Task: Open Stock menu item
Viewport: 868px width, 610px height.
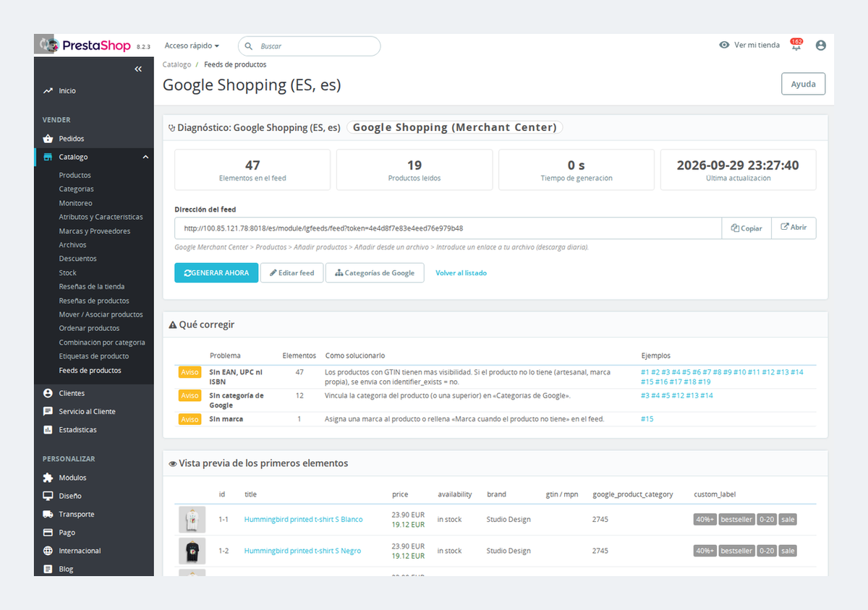Action: coord(68,272)
